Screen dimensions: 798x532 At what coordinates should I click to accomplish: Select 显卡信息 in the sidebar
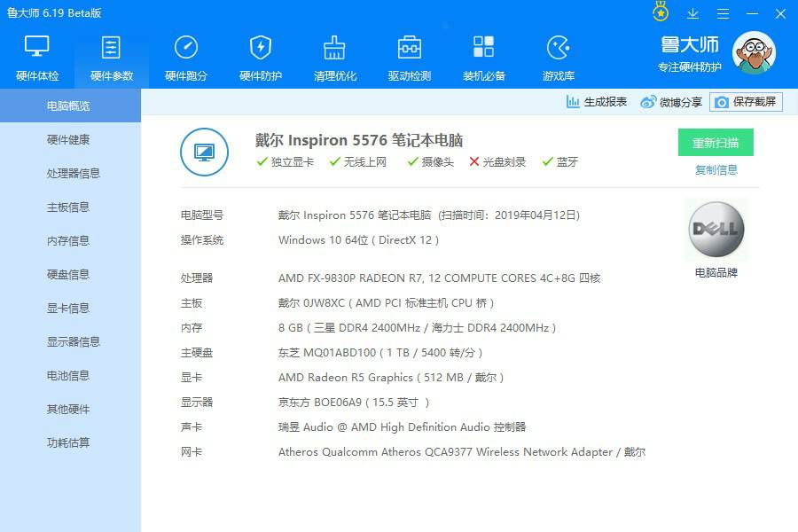tap(70, 308)
